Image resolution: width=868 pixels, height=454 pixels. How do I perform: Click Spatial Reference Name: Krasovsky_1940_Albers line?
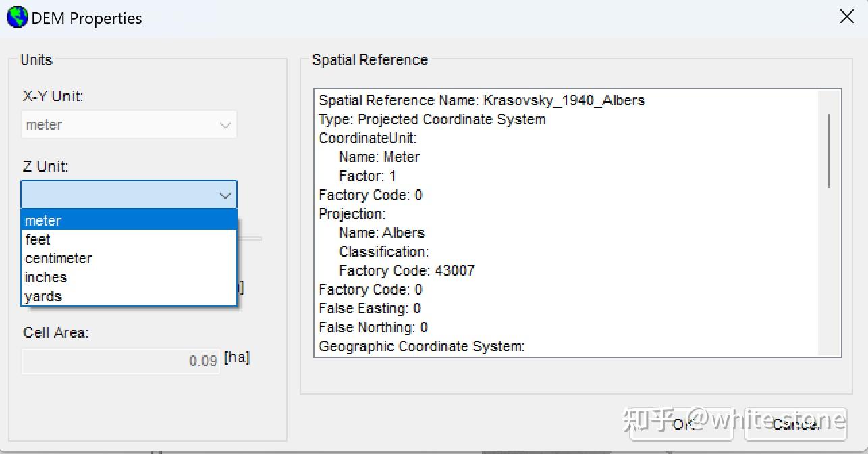(x=482, y=101)
